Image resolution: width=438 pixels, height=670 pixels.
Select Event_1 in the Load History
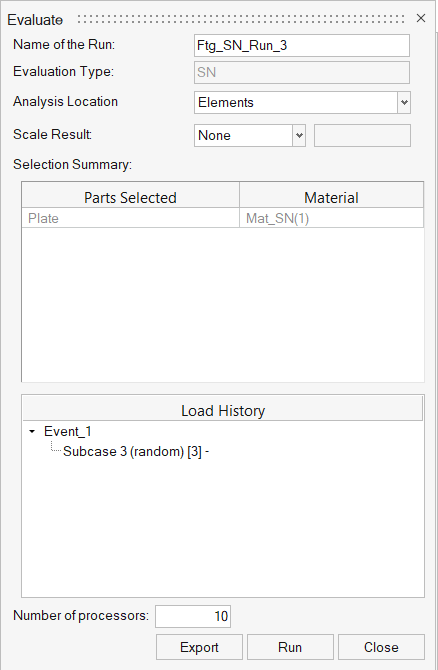pos(68,432)
